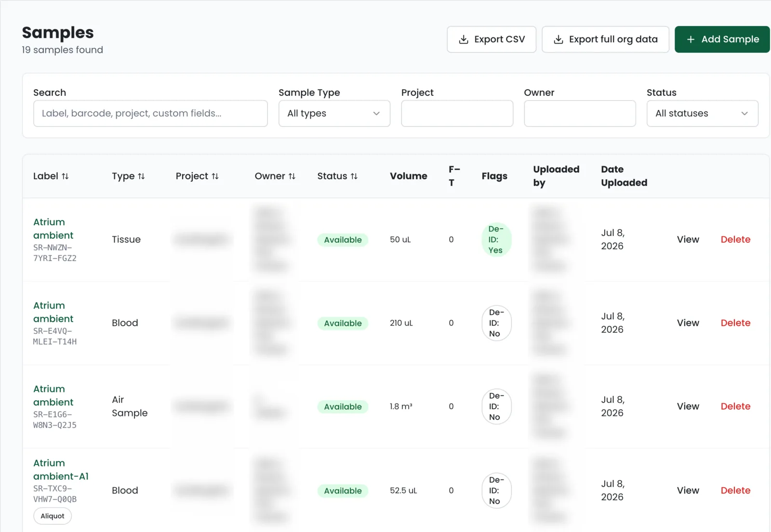Screen dimensions: 771x532
Task: View sample SR-E4VQ-MLEI-T14H
Action: click(688, 323)
